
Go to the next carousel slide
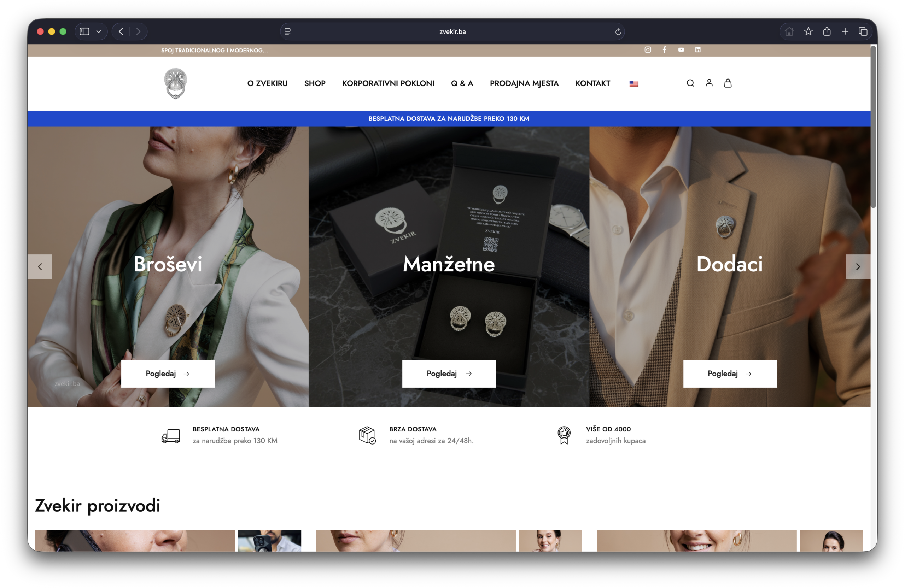858,267
